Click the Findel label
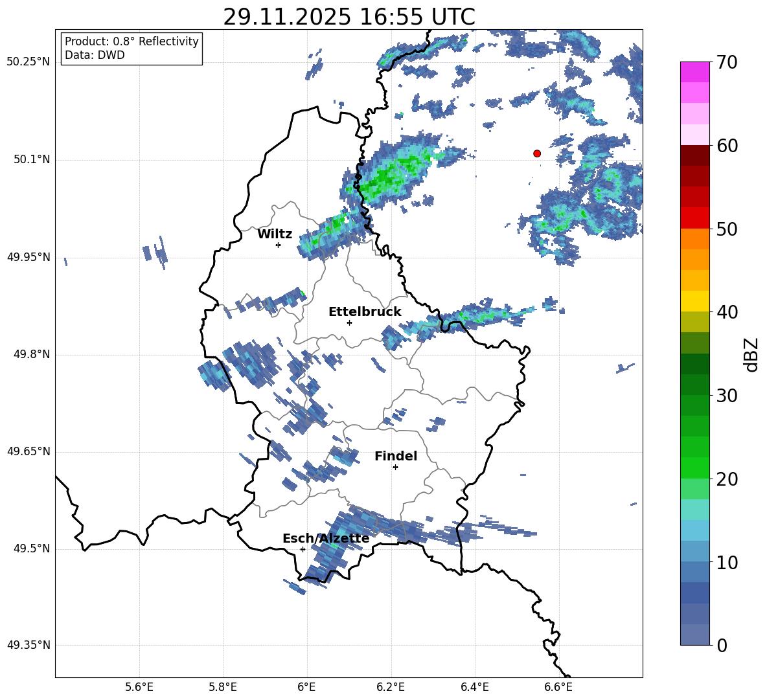 [x=396, y=456]
